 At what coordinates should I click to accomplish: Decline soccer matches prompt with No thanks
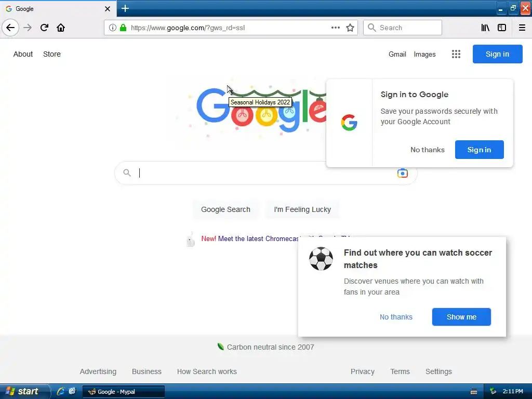point(396,317)
